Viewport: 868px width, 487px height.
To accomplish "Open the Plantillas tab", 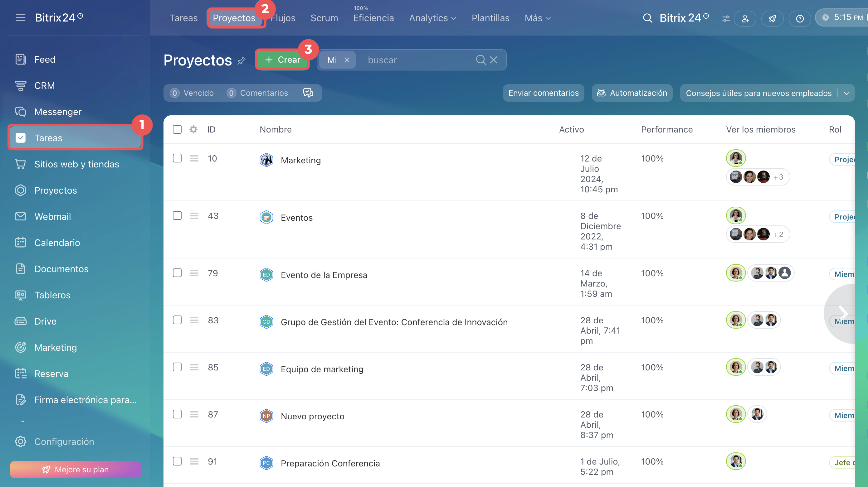I will pos(490,18).
